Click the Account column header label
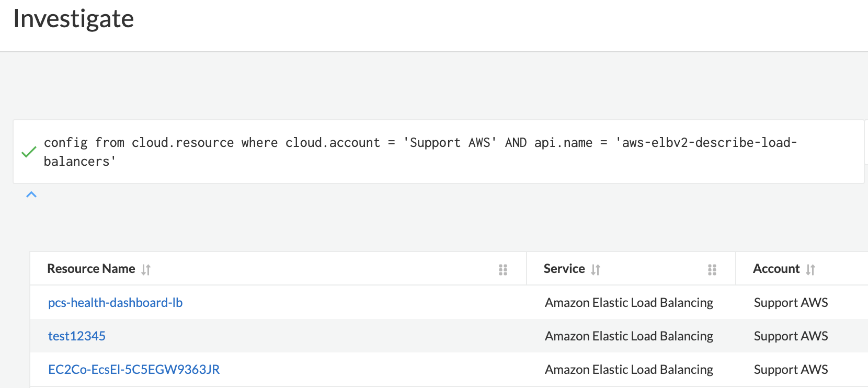The height and width of the screenshot is (388, 868). point(776,269)
